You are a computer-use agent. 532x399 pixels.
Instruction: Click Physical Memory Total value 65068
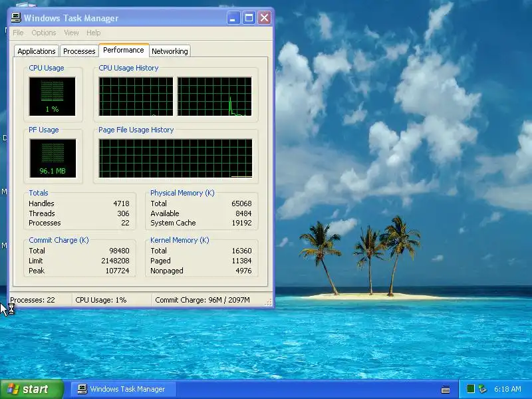point(241,203)
